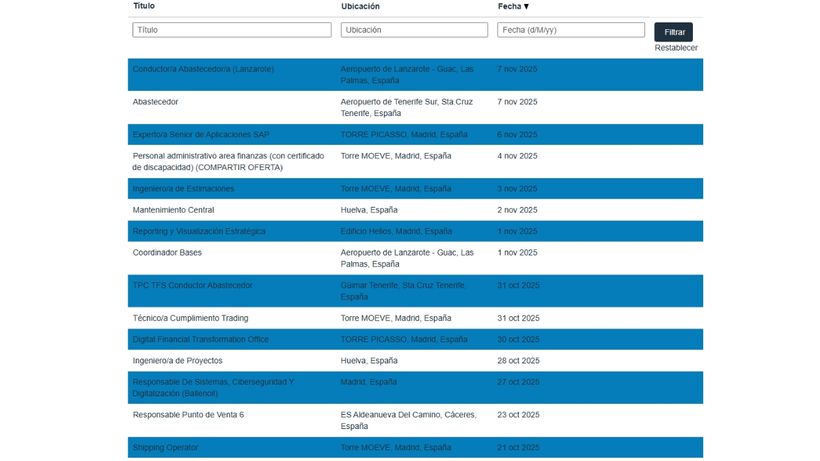The height and width of the screenshot is (461, 820).
Task: Click the Fecha date filter field
Action: pyautogui.click(x=570, y=30)
